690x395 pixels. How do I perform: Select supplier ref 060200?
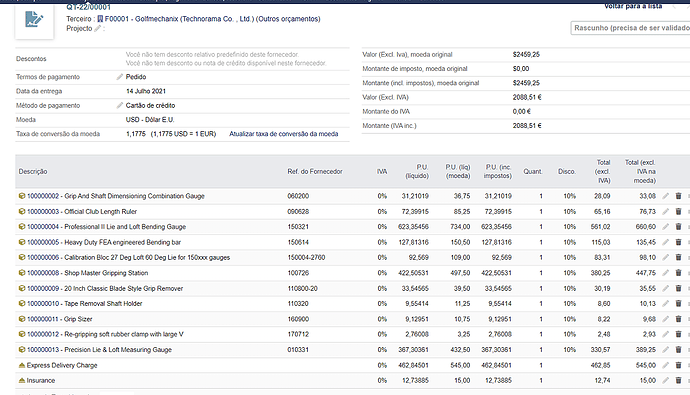(298, 196)
